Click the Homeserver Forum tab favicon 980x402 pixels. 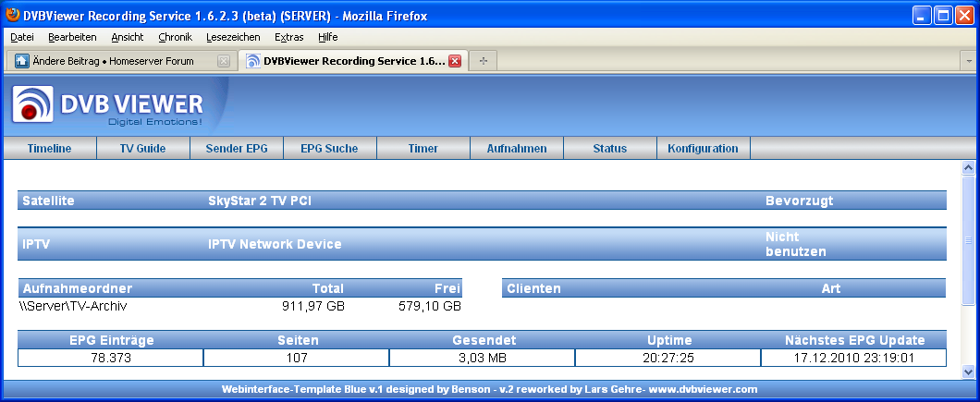click(x=22, y=61)
